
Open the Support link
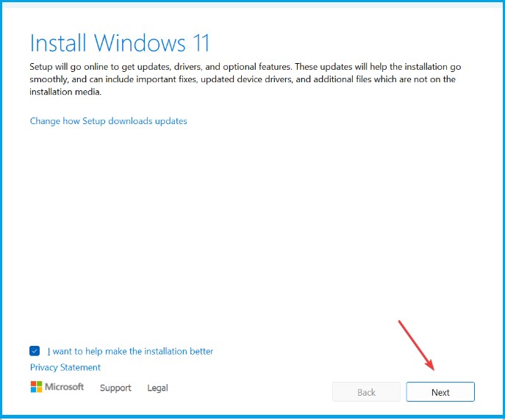pos(115,388)
